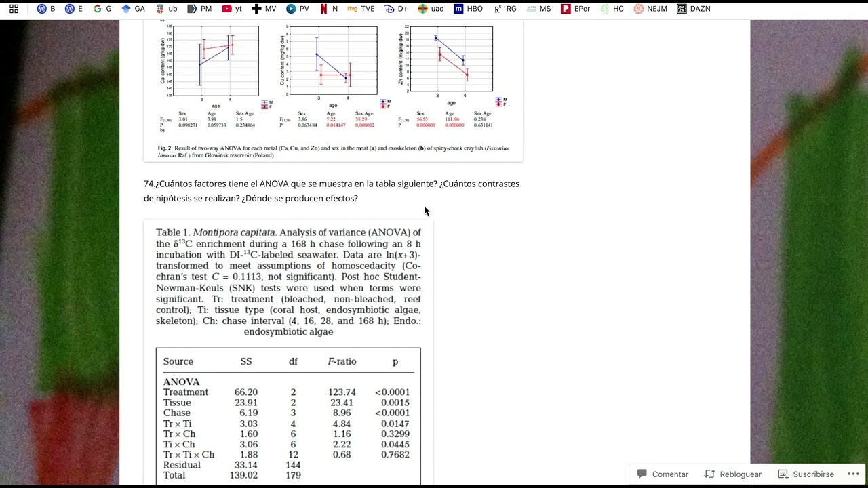Image resolution: width=868 pixels, height=488 pixels.
Task: Open the 'HBO' bookmark
Action: tap(468, 9)
